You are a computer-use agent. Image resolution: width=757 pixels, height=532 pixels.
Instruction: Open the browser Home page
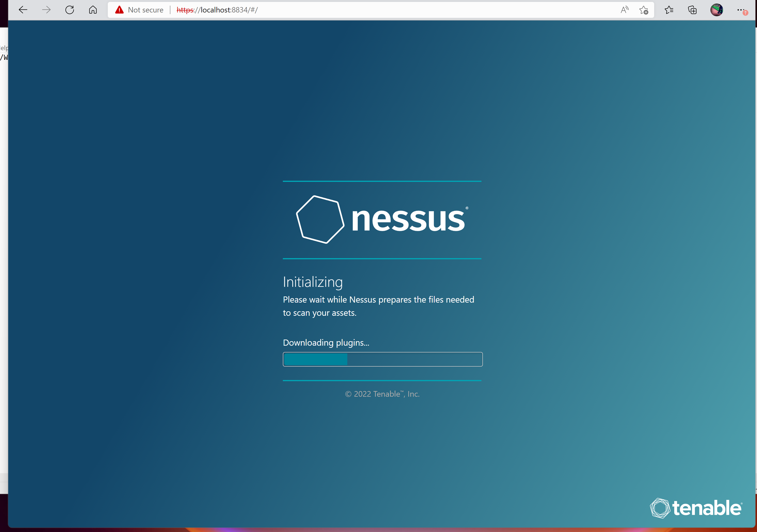pos(93,10)
